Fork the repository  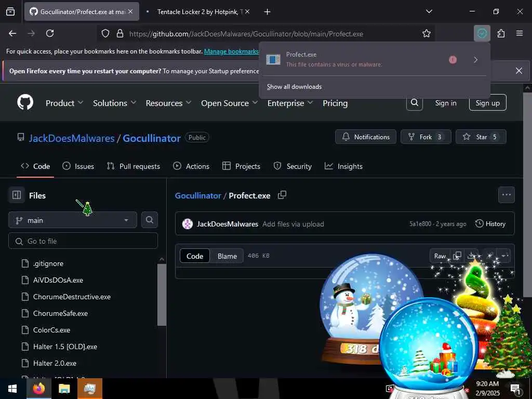[x=426, y=137]
